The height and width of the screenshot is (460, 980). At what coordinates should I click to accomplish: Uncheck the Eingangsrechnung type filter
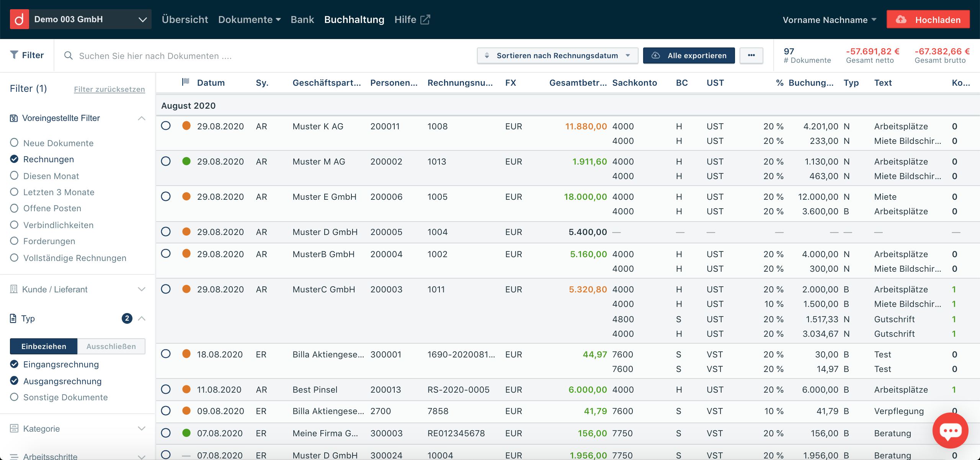click(14, 364)
